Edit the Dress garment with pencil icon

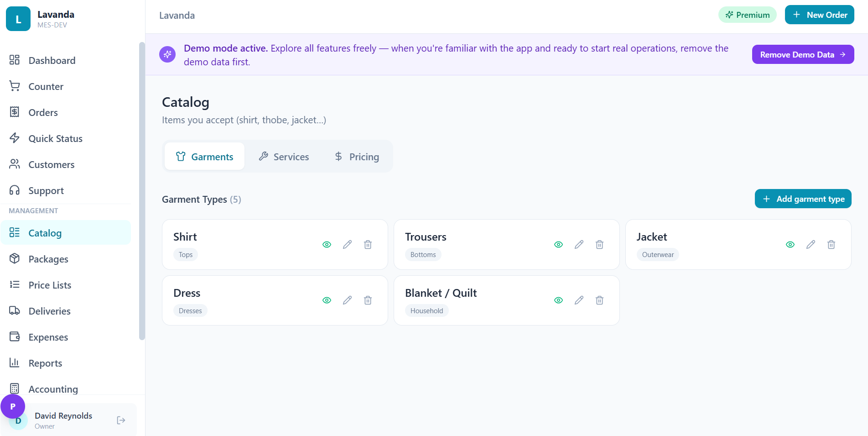347,300
